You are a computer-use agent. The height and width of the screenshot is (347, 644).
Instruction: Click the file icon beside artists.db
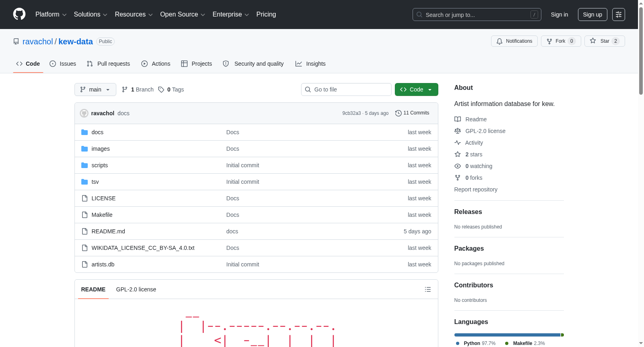(x=85, y=264)
